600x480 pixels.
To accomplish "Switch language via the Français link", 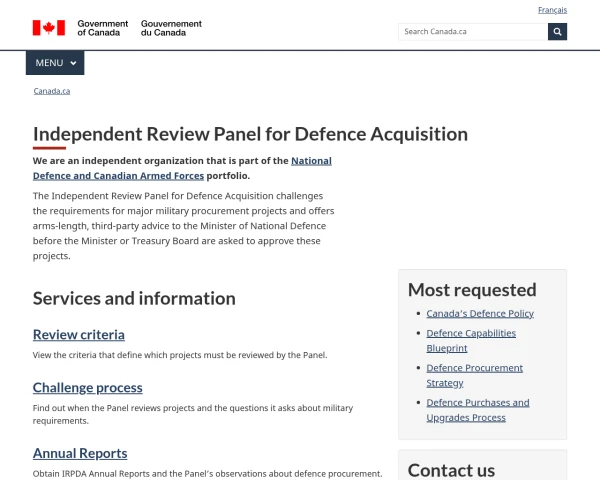I will (552, 10).
